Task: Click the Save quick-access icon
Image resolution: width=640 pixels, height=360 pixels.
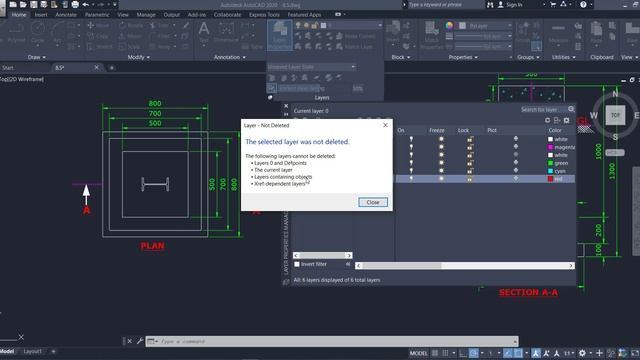Action: point(33,4)
